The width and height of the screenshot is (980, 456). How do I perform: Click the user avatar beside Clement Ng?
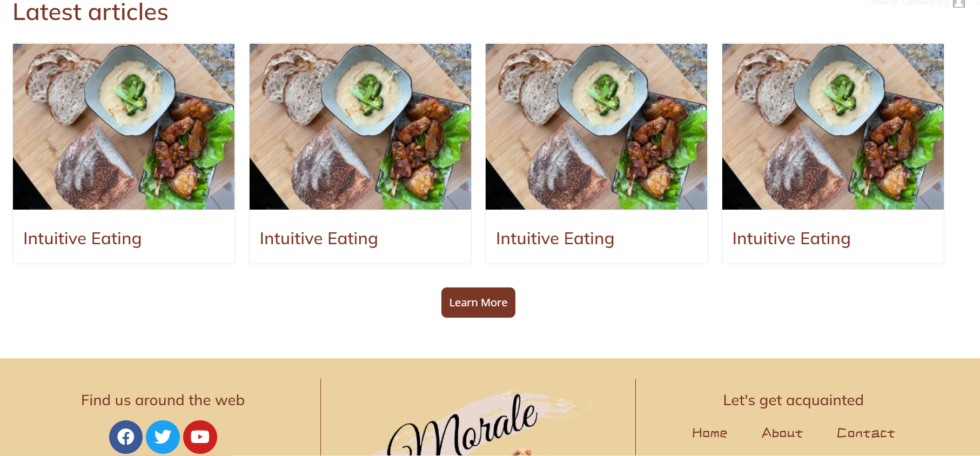click(x=959, y=3)
